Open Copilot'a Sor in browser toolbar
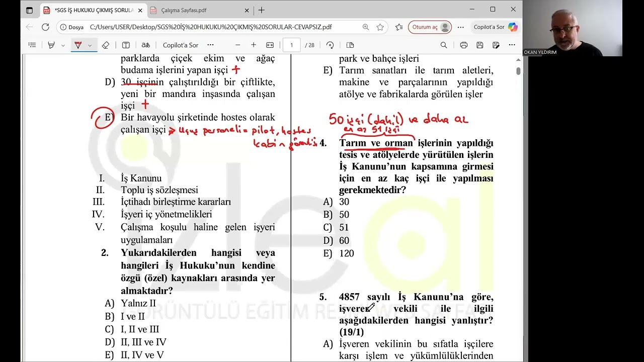The height and width of the screenshot is (362, 644). [495, 27]
